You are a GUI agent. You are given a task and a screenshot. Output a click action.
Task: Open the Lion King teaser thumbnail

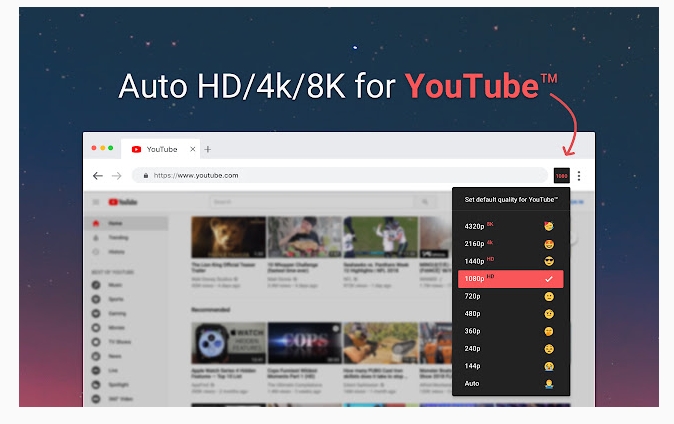click(228, 237)
